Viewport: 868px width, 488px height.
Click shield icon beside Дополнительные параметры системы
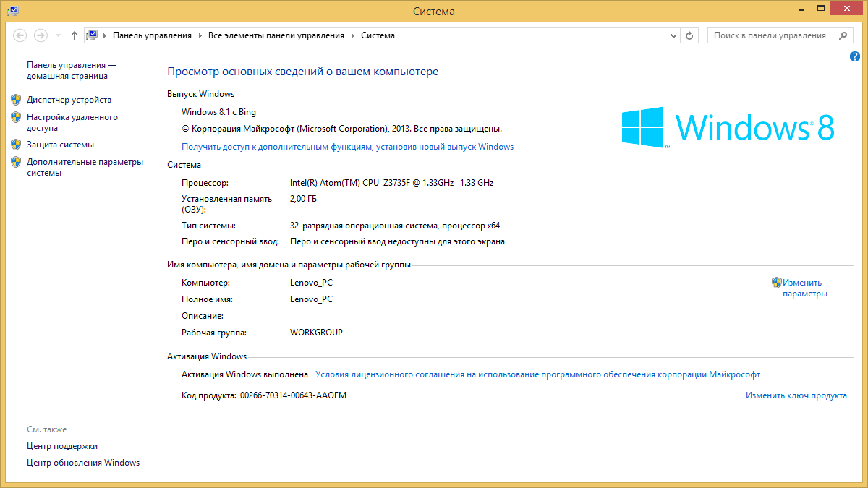(x=16, y=161)
